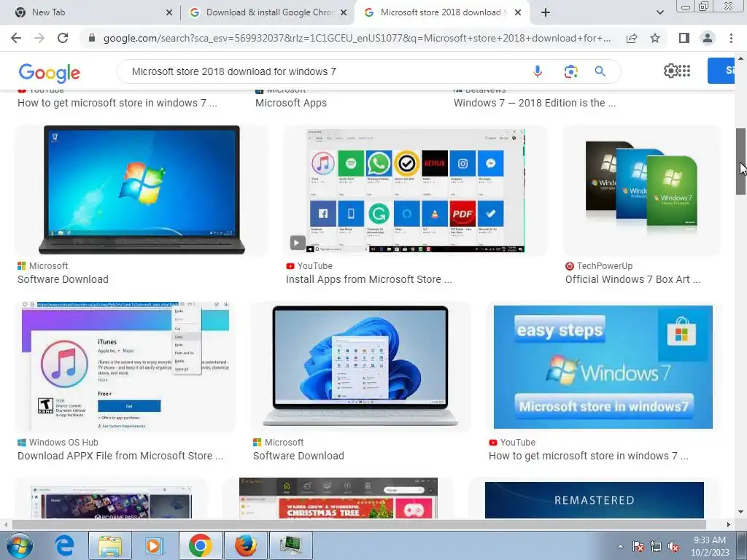
Task: Open Windows 7 box art image
Action: click(641, 190)
